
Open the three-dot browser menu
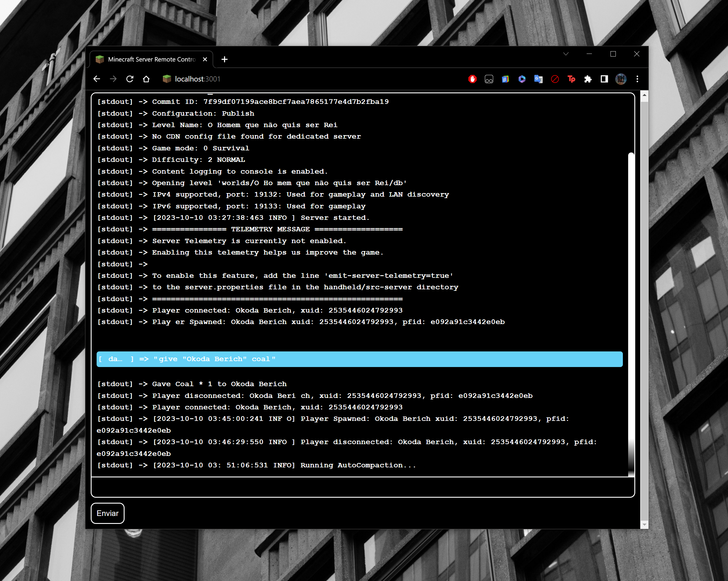coord(637,79)
